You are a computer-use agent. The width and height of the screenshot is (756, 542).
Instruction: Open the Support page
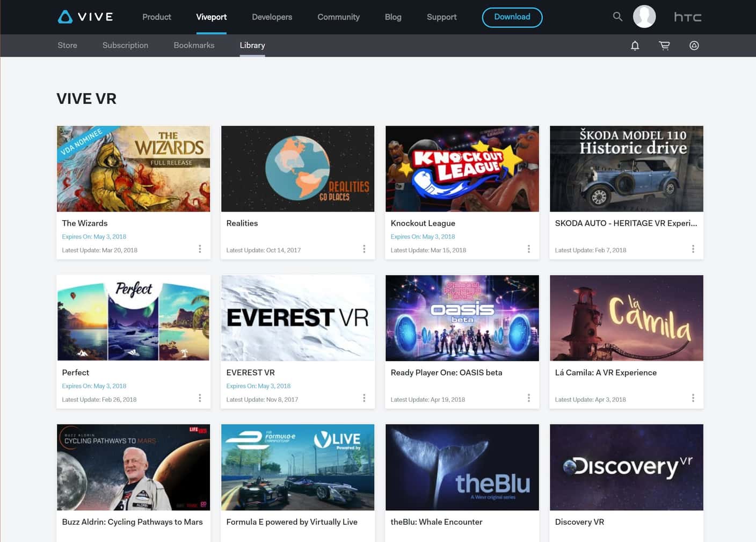point(442,17)
